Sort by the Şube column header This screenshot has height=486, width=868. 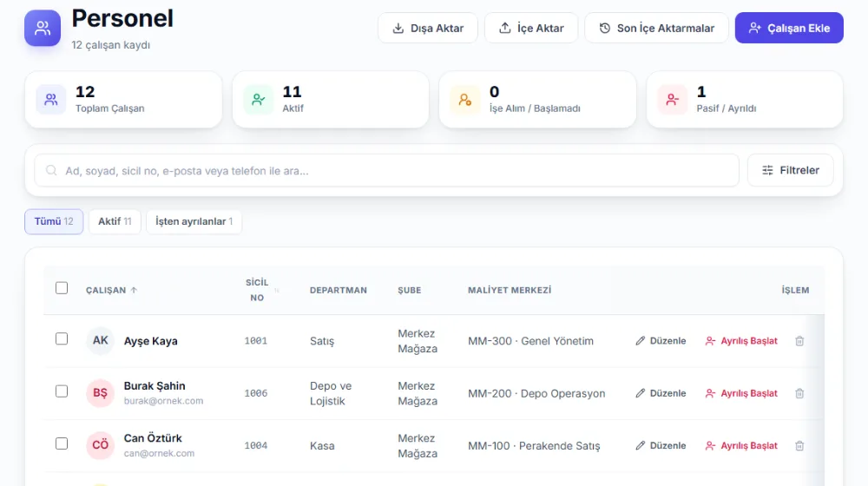click(410, 290)
